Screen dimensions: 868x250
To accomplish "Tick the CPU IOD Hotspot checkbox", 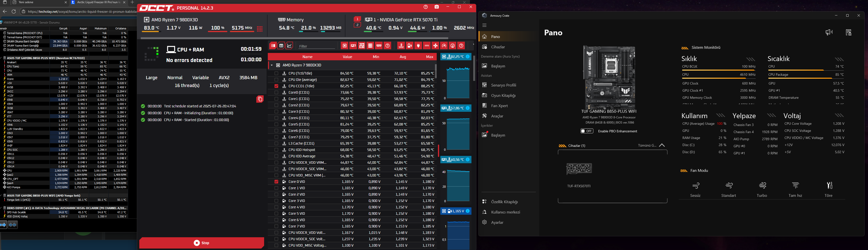I will (276, 150).
